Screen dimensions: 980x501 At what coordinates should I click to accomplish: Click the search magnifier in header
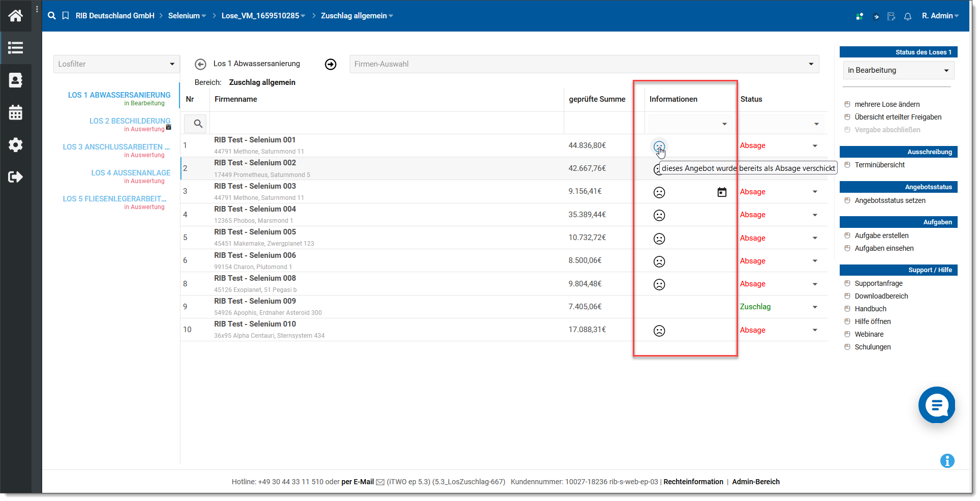[52, 16]
